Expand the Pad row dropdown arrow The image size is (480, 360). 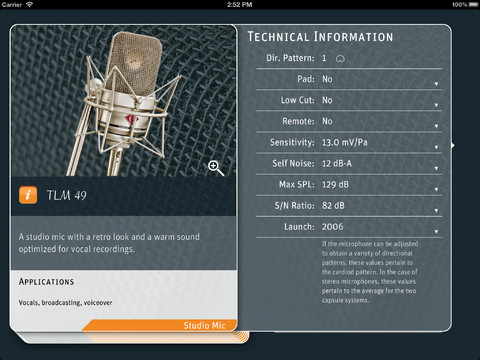(436, 84)
